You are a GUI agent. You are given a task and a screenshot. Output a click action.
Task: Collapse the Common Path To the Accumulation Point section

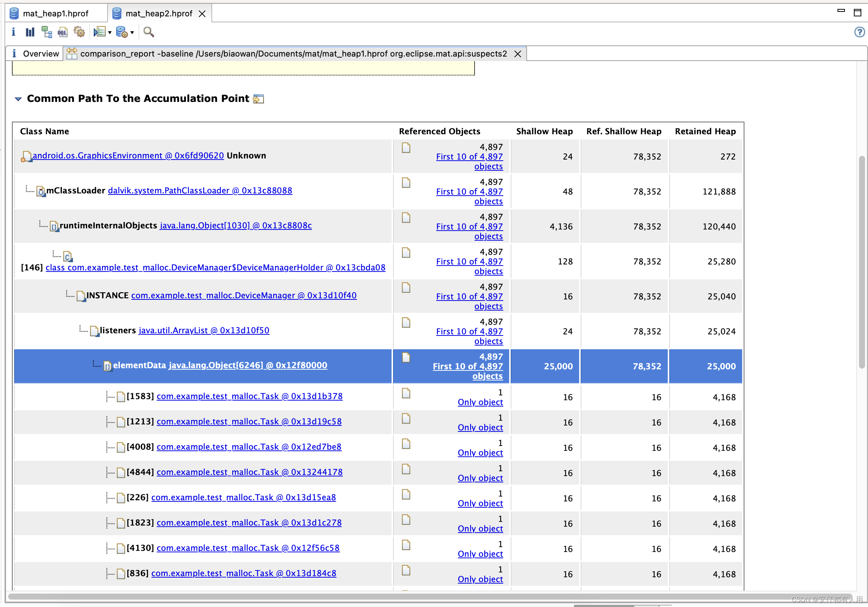point(18,99)
